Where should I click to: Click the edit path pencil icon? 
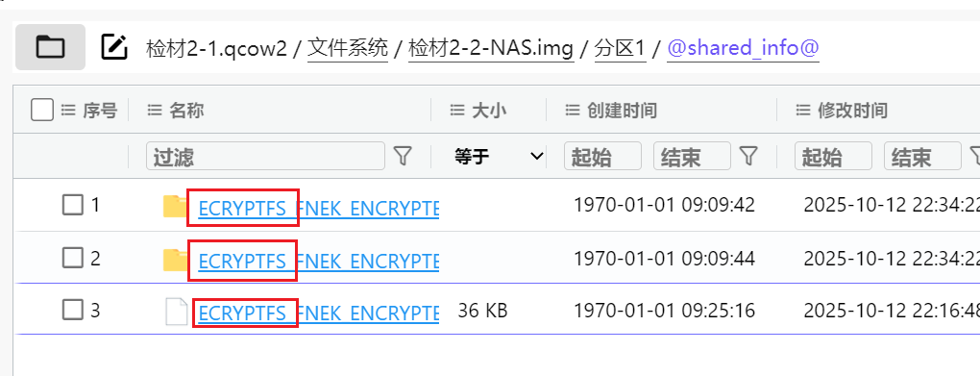(114, 47)
